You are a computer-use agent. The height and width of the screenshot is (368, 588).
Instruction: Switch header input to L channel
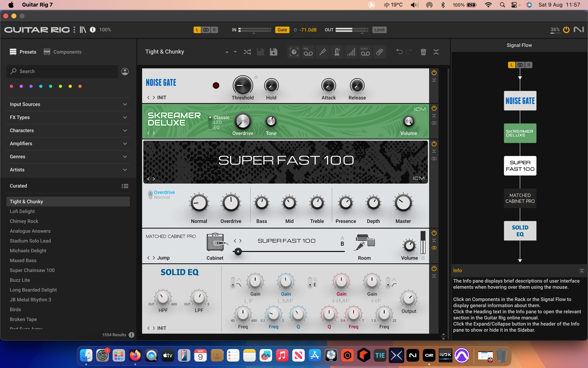pos(197,30)
